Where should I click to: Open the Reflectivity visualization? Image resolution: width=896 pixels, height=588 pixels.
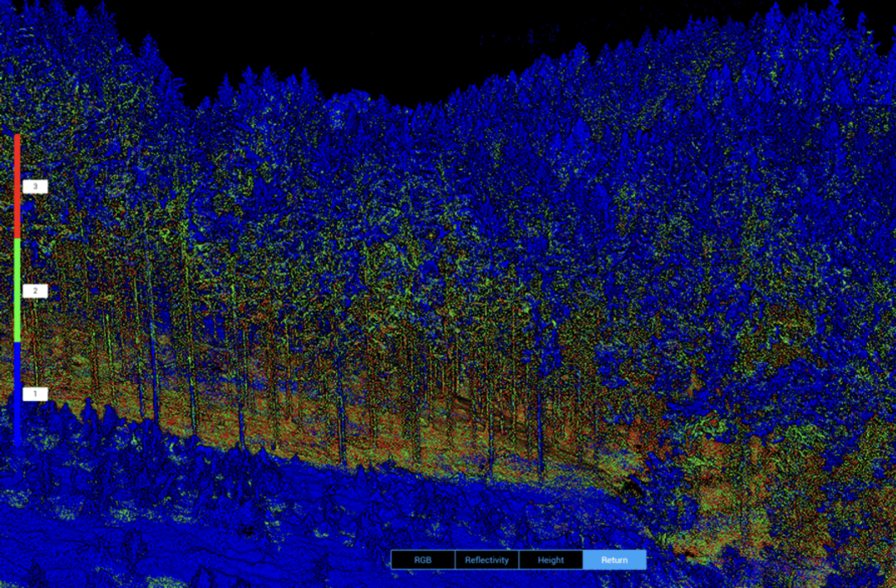[487, 560]
